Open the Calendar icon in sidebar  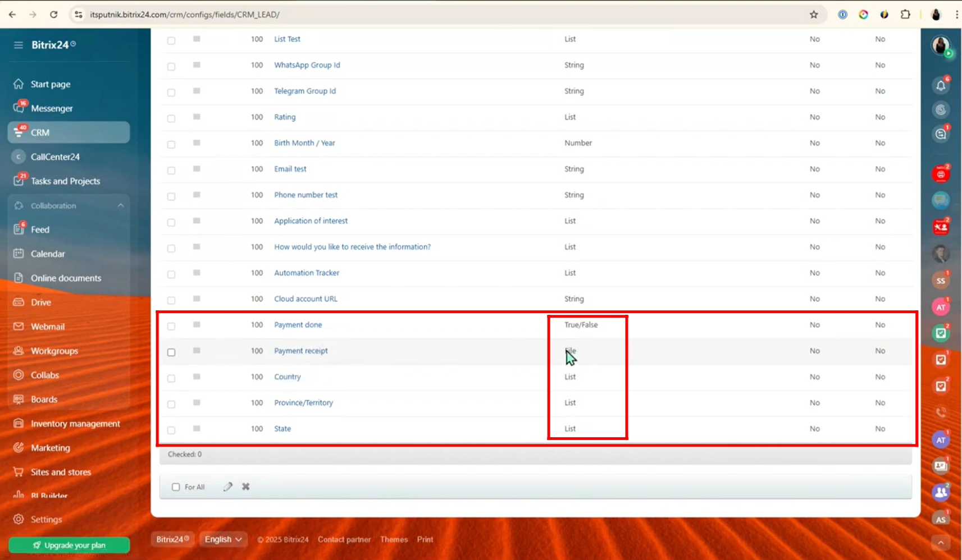pos(19,254)
